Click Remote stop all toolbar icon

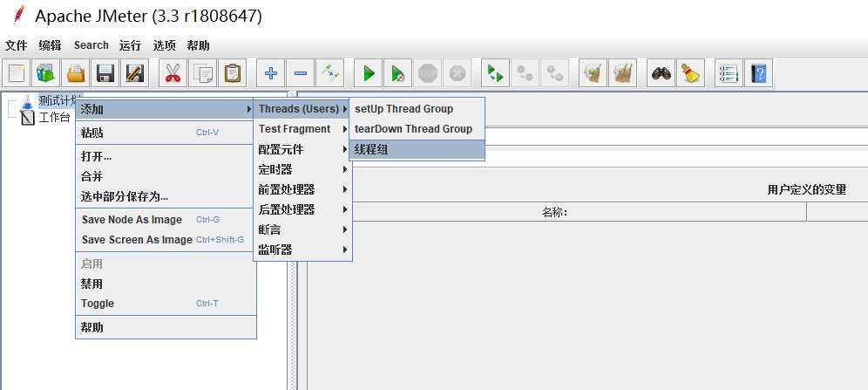tap(525, 73)
